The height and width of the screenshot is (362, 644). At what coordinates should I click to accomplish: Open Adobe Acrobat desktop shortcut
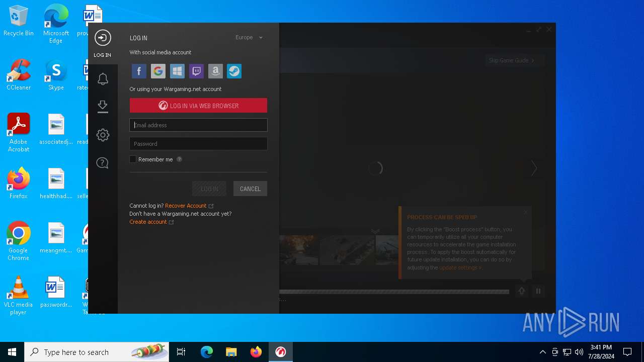19,133
